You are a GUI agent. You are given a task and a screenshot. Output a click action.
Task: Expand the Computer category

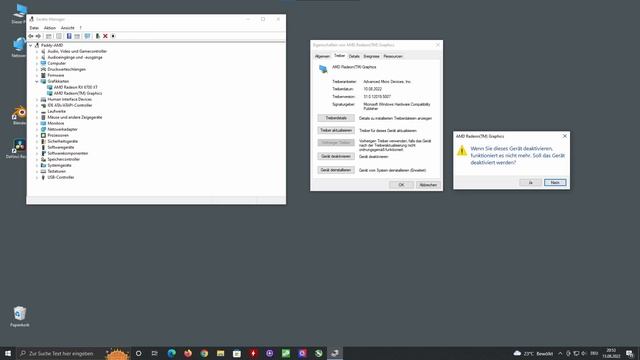tap(37, 63)
